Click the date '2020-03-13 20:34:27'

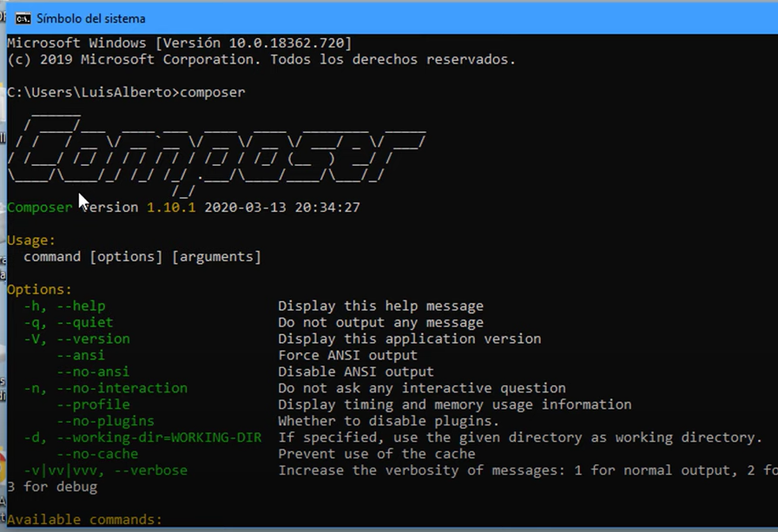282,207
